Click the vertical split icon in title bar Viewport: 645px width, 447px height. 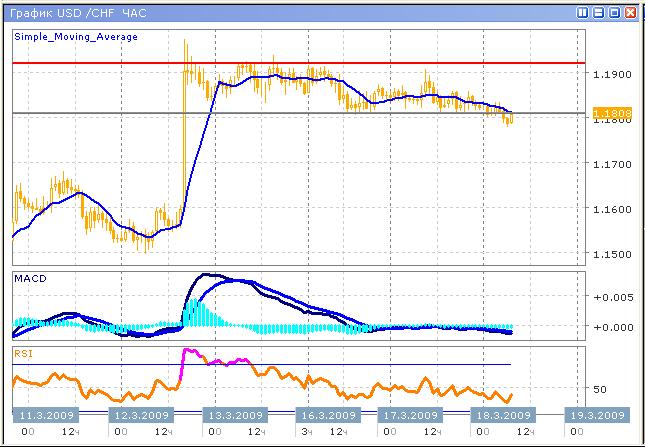[583, 13]
